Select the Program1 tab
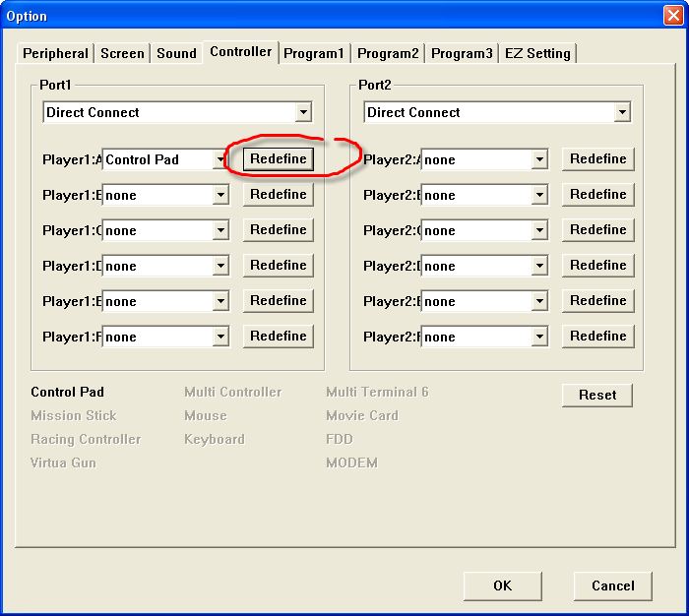The image size is (689, 616). [x=314, y=53]
